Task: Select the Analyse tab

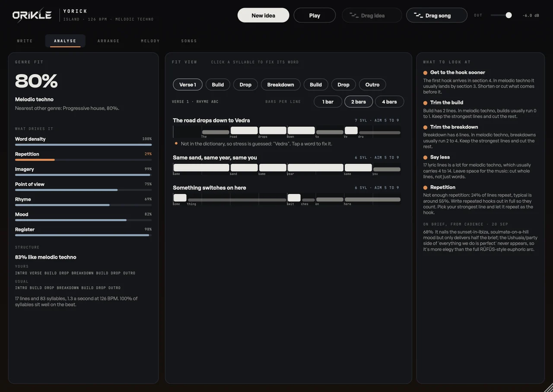Action: click(x=65, y=41)
